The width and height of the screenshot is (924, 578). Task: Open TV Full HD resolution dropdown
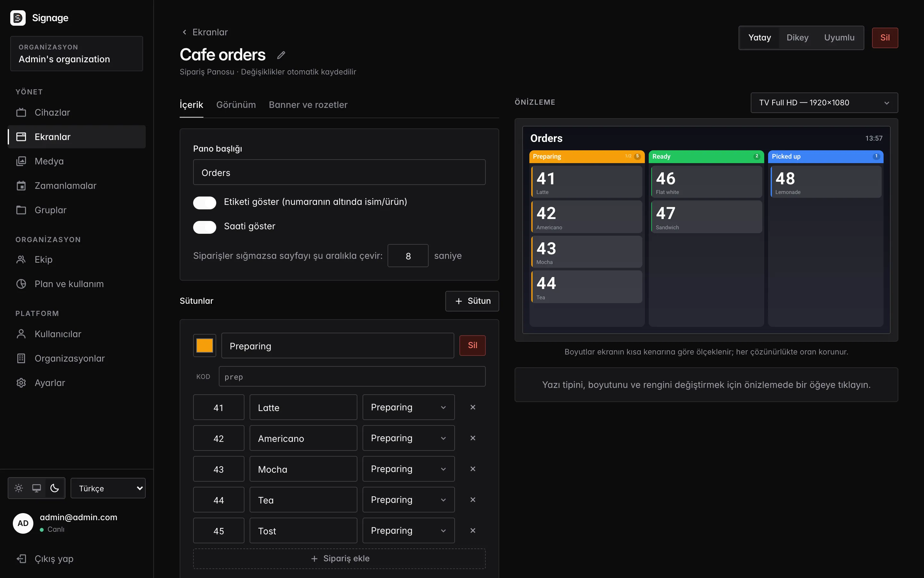point(824,102)
